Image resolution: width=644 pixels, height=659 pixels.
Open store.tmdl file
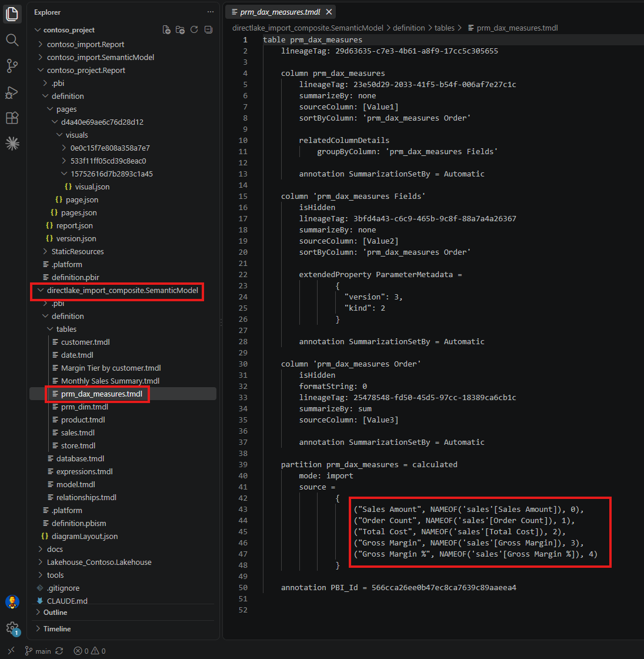tap(78, 445)
